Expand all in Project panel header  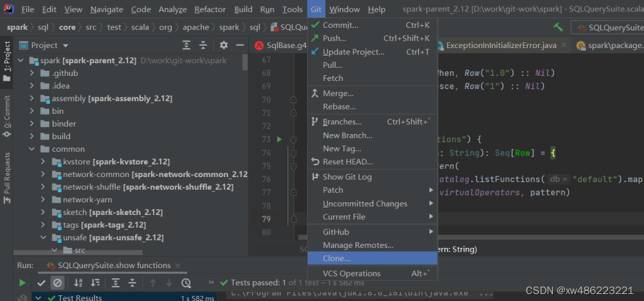pos(186,45)
